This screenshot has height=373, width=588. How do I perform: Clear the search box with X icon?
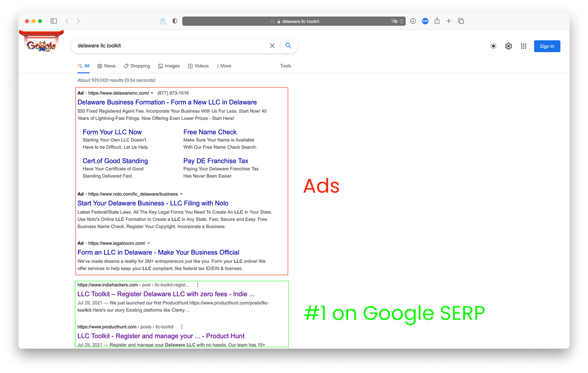pyautogui.click(x=272, y=46)
